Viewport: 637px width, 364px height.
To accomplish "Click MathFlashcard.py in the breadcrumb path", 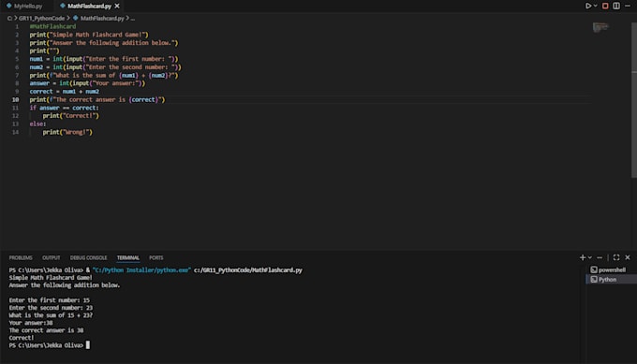I will 102,19.
